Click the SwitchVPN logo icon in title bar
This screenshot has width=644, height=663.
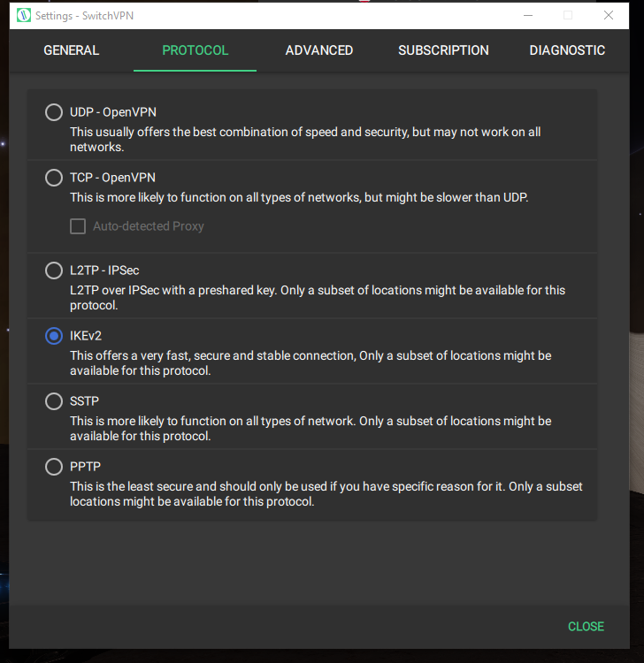(x=24, y=15)
